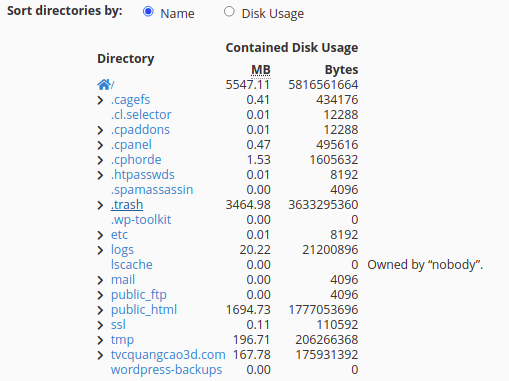The image size is (509, 381).
Task: Expand the ssl directory chevron
Action: pyautogui.click(x=100, y=325)
